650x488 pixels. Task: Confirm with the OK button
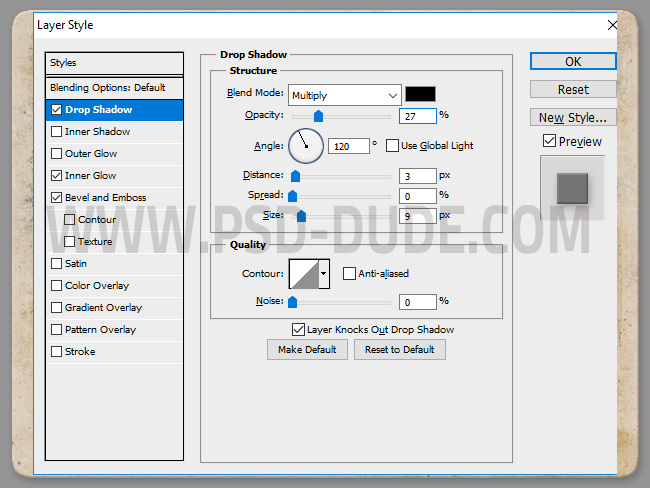coord(573,61)
